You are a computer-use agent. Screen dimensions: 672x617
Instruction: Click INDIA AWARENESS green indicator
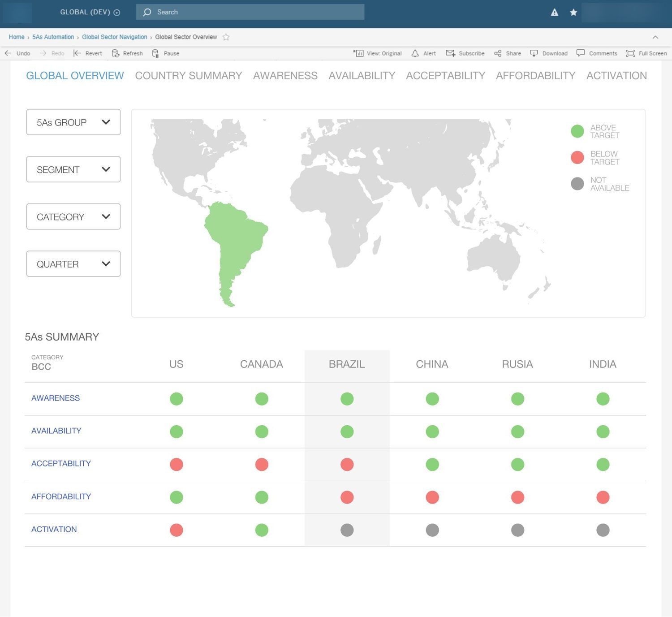click(603, 399)
